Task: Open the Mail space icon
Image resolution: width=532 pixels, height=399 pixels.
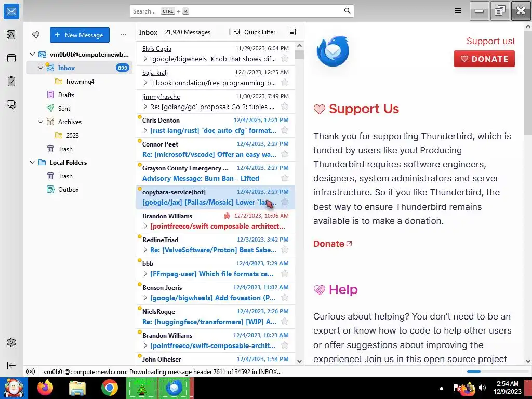Action: tap(11, 11)
